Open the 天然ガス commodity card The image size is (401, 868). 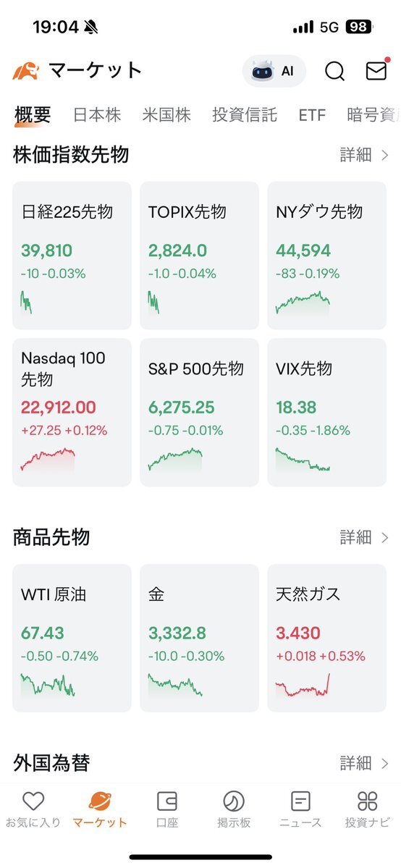coord(326,639)
